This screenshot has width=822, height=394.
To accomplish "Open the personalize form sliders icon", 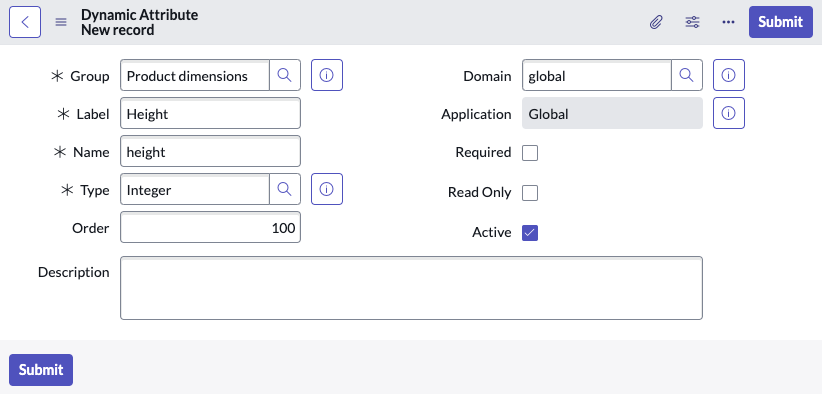I will point(693,22).
